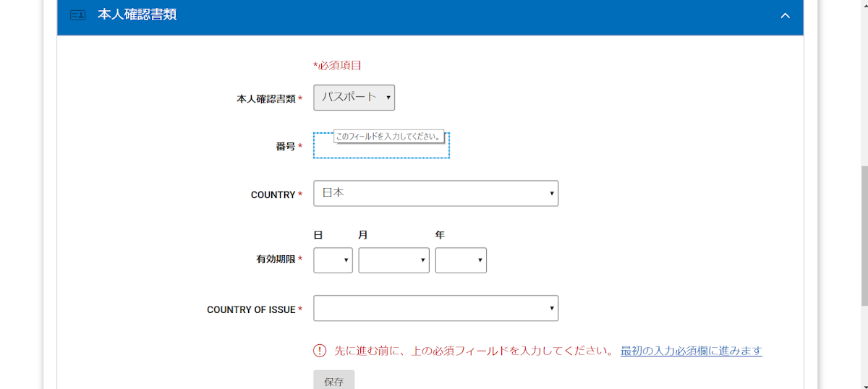Click the red error exclamation icon
Image resolution: width=868 pixels, height=389 pixels.
[x=320, y=351]
